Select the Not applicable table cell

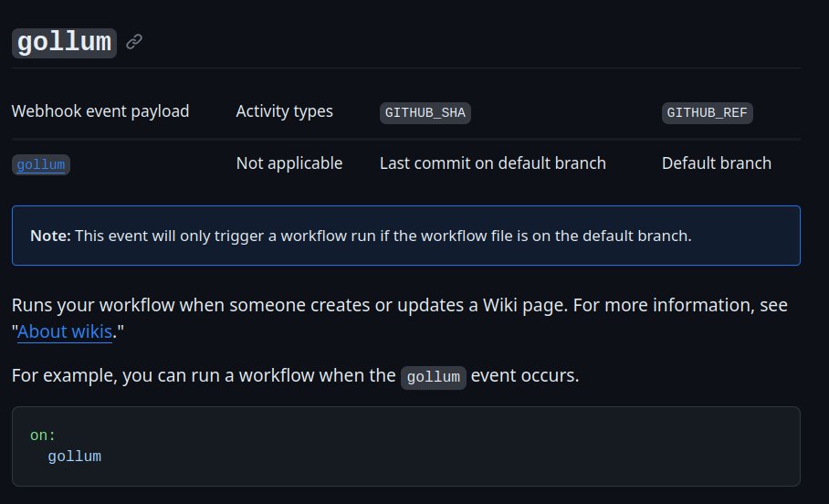(289, 163)
